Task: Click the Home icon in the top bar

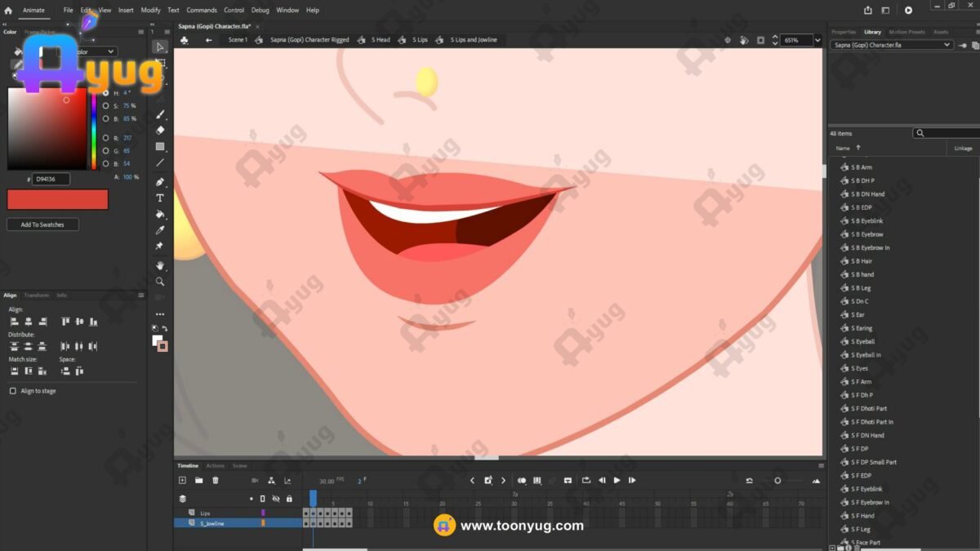Action: tap(8, 11)
